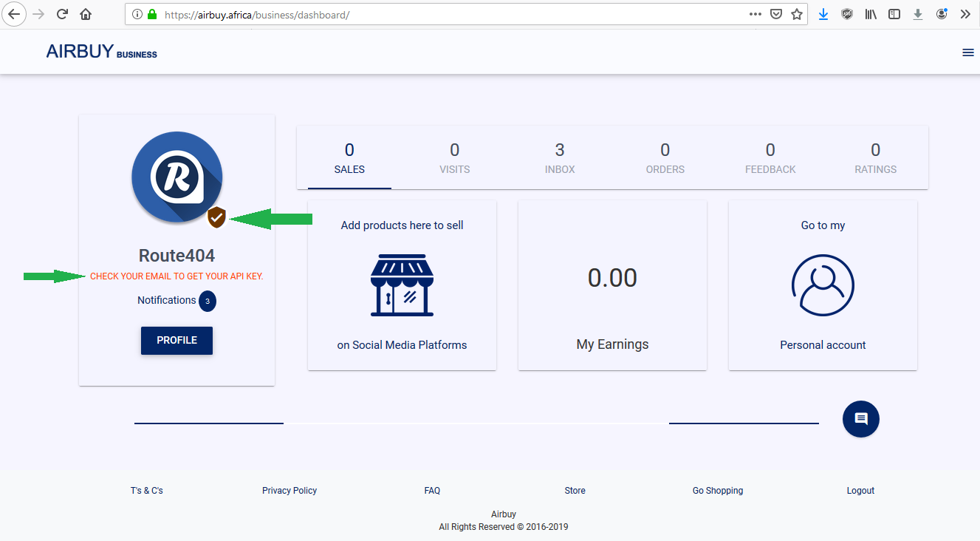This screenshot has height=541, width=980.
Task: Select the SALES tab
Action: [349, 158]
